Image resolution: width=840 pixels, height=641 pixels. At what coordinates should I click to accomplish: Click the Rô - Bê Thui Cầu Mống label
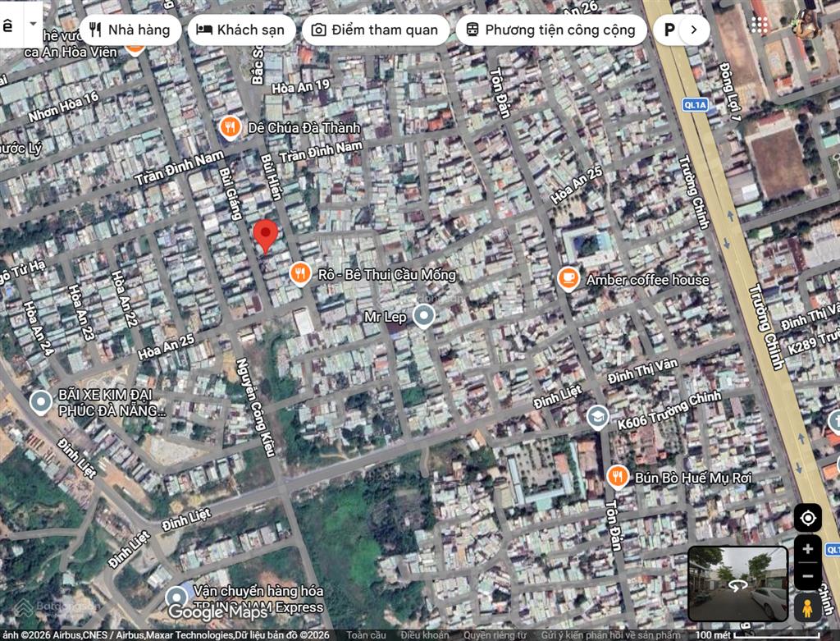pyautogui.click(x=387, y=275)
